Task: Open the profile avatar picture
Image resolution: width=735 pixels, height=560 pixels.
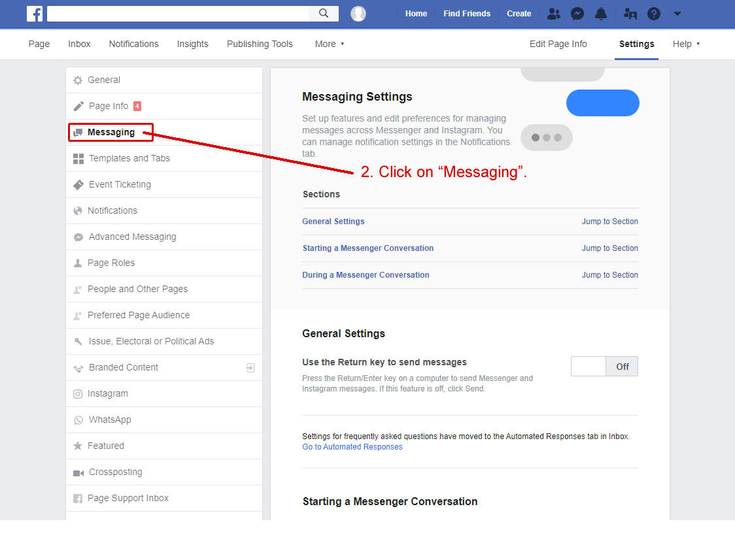Action: pyautogui.click(x=358, y=14)
